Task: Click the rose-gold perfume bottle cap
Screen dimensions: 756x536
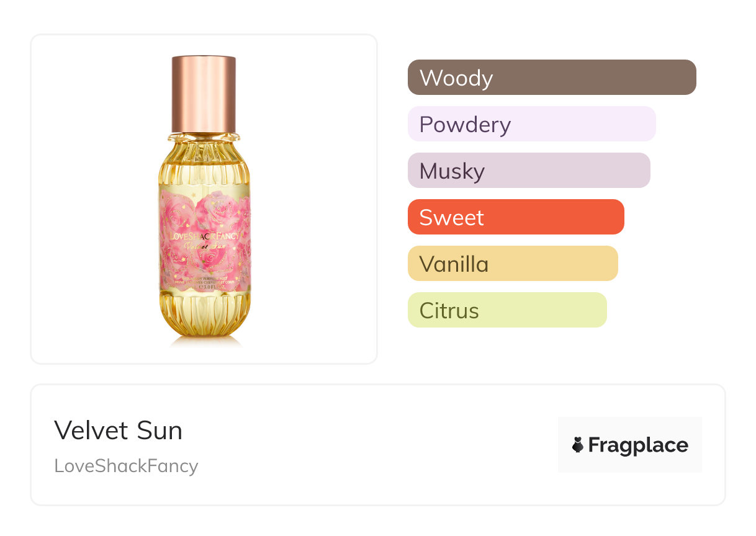Action: pyautogui.click(x=204, y=92)
